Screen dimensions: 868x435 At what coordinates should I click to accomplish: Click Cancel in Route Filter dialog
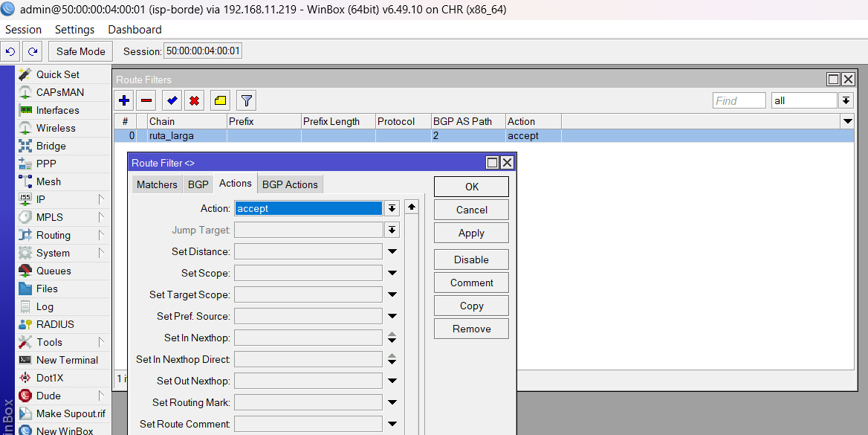tap(471, 210)
